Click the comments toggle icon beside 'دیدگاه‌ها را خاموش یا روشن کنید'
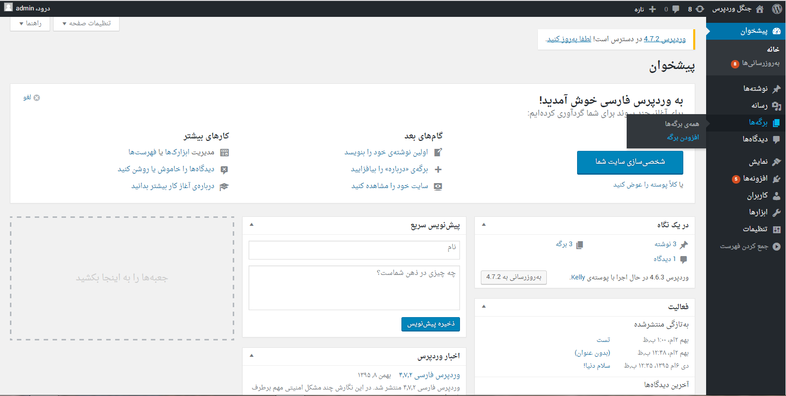This screenshot has width=786, height=396. coord(224,169)
